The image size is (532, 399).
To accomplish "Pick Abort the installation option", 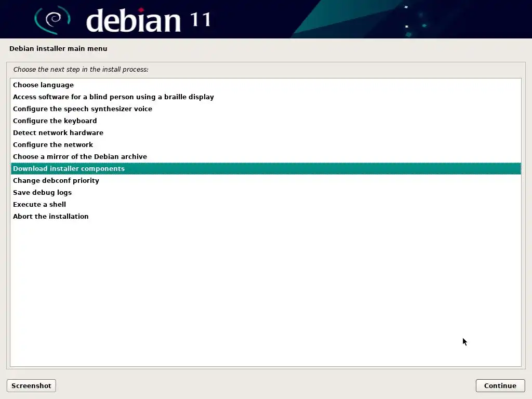I will point(265,216).
